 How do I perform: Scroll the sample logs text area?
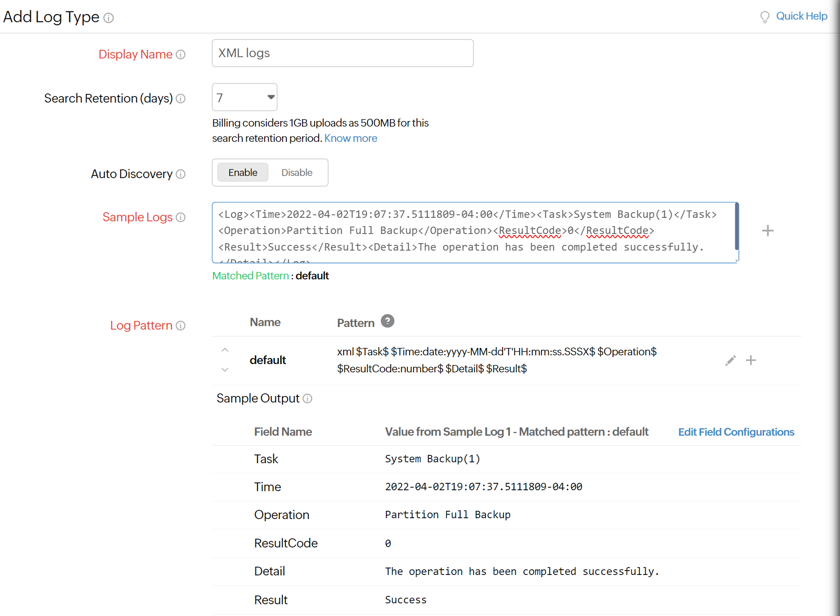tap(736, 231)
